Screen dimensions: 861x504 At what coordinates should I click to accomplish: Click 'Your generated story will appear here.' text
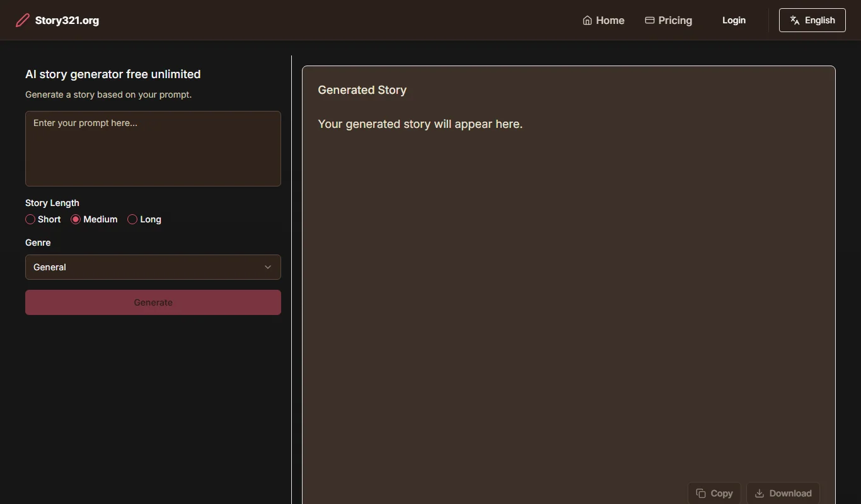tap(420, 124)
